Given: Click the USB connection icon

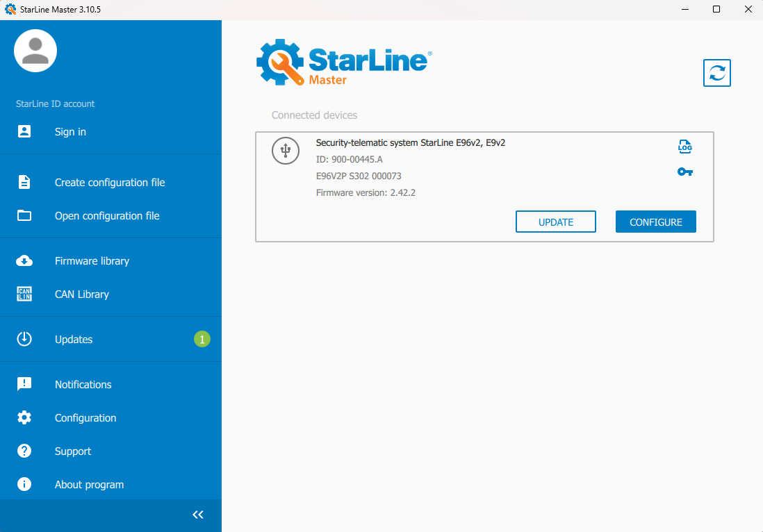Looking at the screenshot, I should [285, 151].
